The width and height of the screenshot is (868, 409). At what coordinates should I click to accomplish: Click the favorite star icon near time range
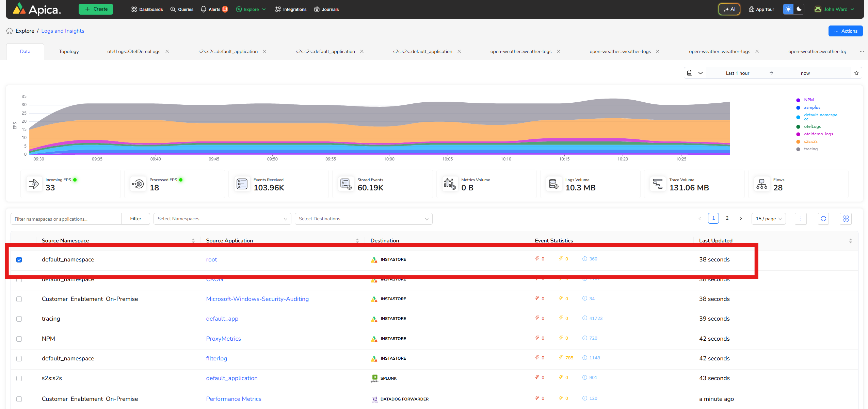[856, 73]
